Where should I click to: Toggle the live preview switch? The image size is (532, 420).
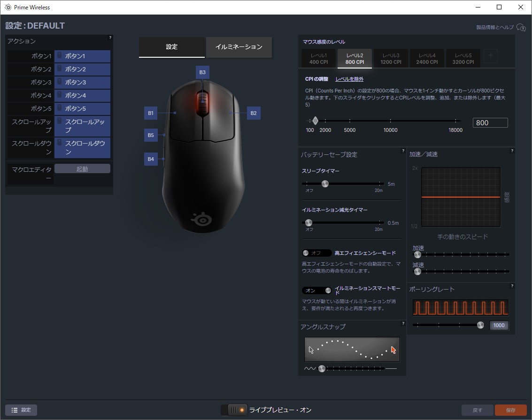click(234, 410)
